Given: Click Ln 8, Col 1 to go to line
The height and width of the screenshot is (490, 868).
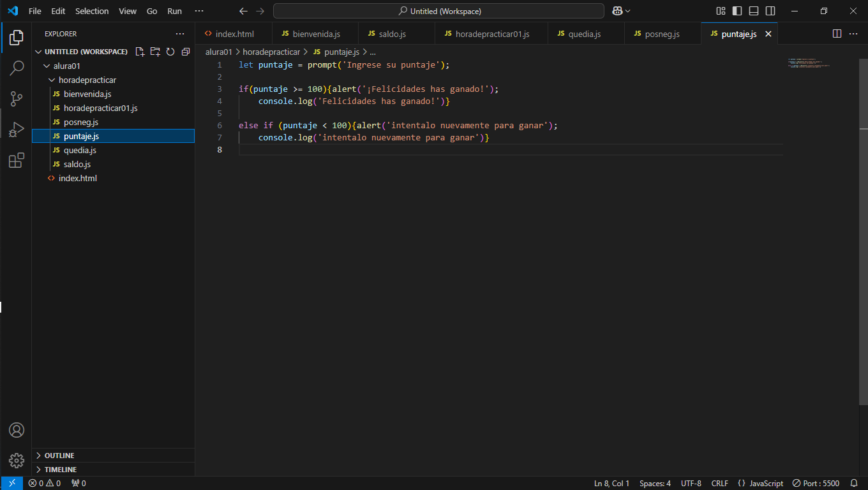Looking at the screenshot, I should pyautogui.click(x=611, y=483).
